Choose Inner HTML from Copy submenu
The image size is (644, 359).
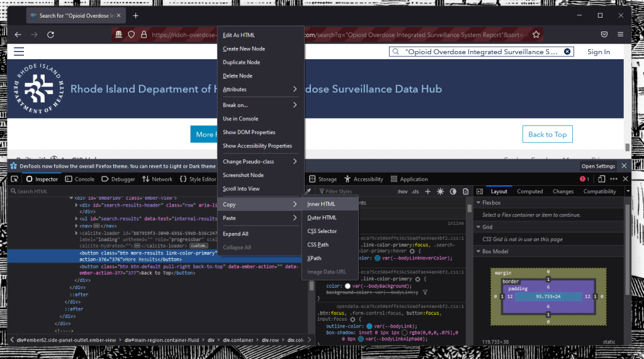[321, 204]
